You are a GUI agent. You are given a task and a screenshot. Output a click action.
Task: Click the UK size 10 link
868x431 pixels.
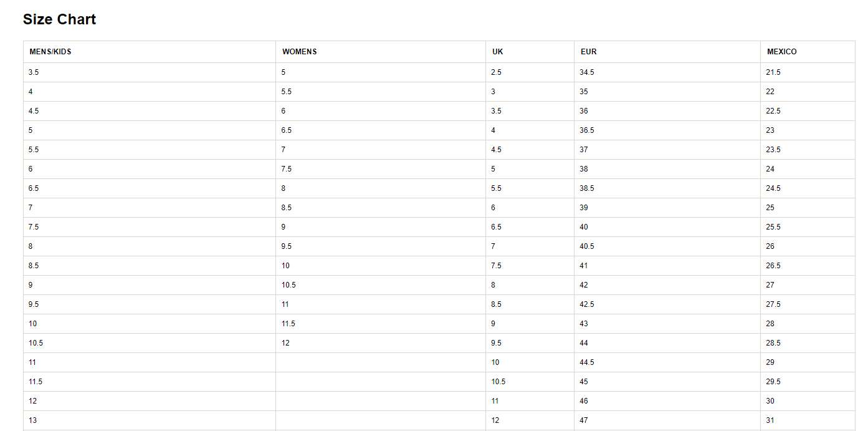(495, 362)
